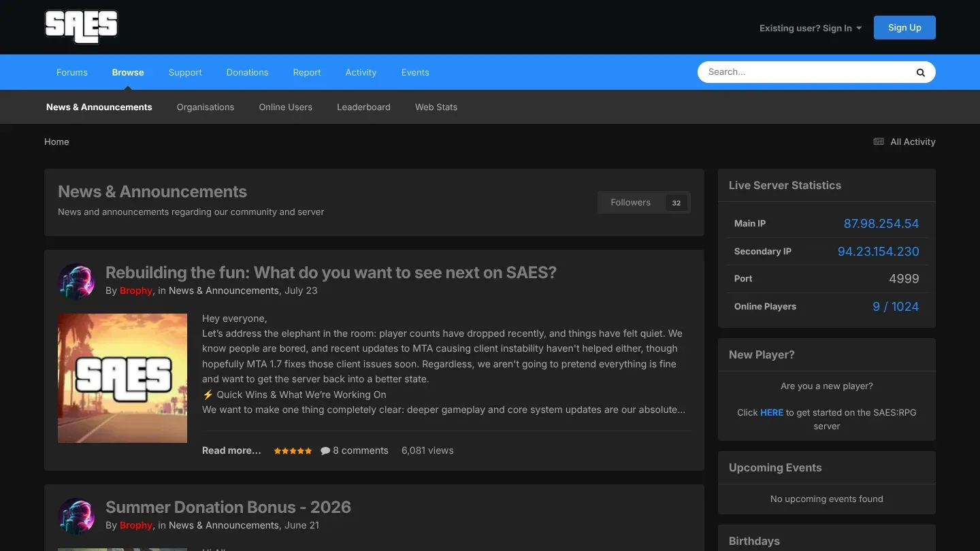Click the Main IP 87.98.254.54 value
The width and height of the screenshot is (980, 551).
[x=881, y=224]
